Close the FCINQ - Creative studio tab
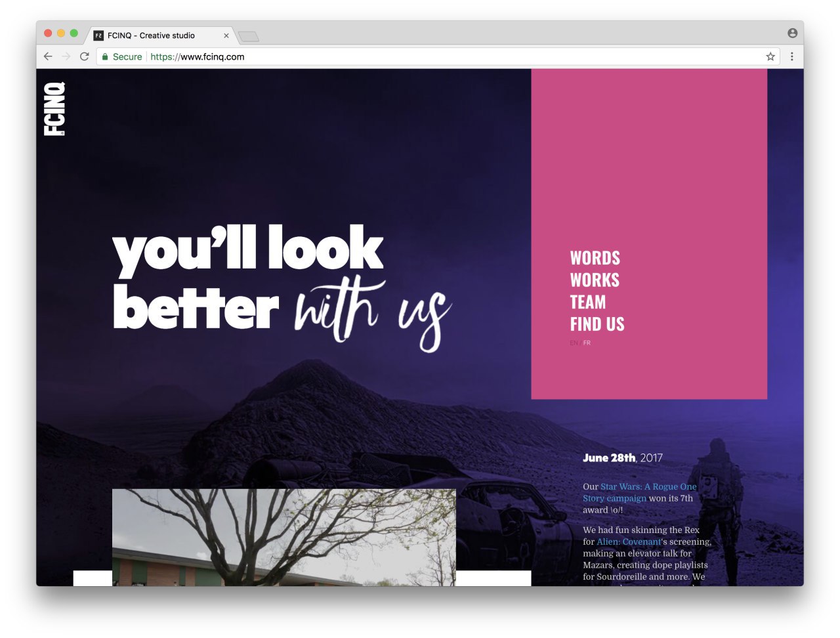 tap(226, 35)
